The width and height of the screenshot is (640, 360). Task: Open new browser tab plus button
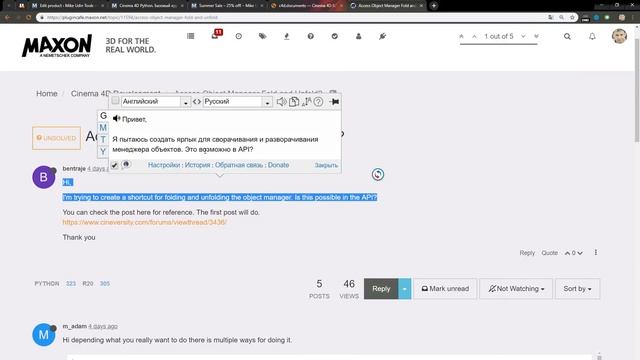[434, 6]
